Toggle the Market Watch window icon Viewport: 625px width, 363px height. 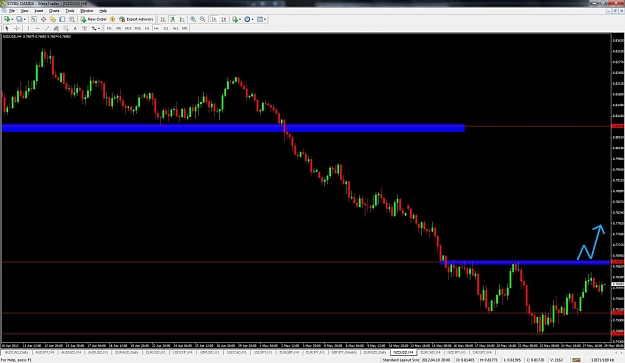pos(34,19)
